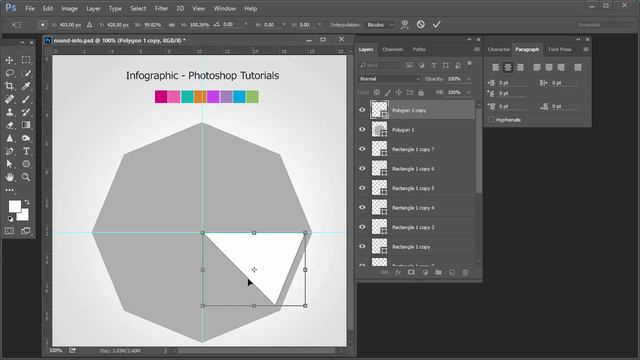Open the layer Fill slider arrow
Viewport: 640px width, 360px height.
coord(469,93)
